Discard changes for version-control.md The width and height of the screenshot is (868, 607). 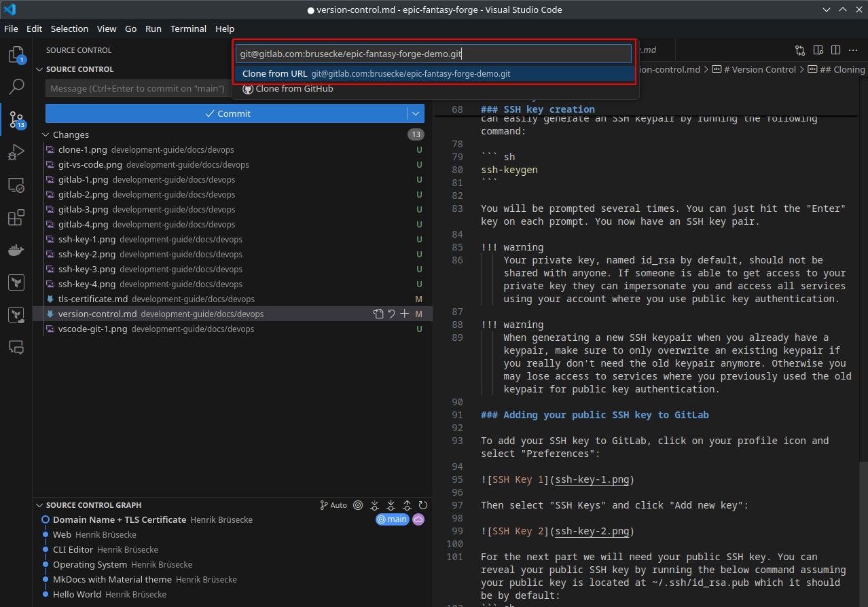pos(392,314)
